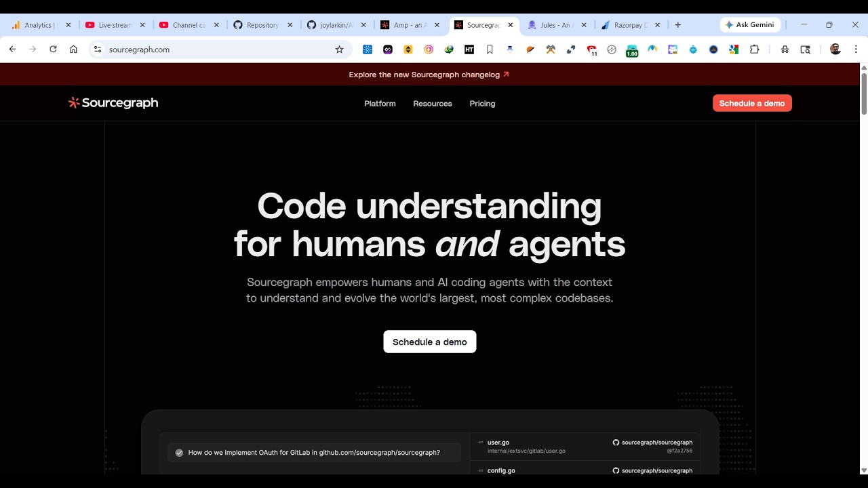Click the white Schedule a demo button
Viewport: 868px width, 488px height.
pyautogui.click(x=430, y=342)
